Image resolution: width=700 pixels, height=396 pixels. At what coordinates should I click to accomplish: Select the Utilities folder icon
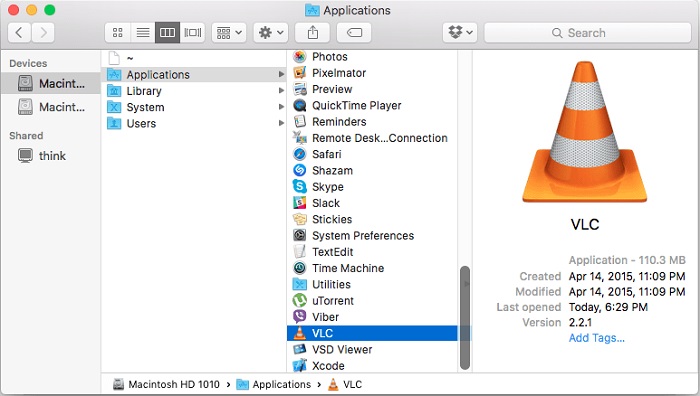coord(300,284)
